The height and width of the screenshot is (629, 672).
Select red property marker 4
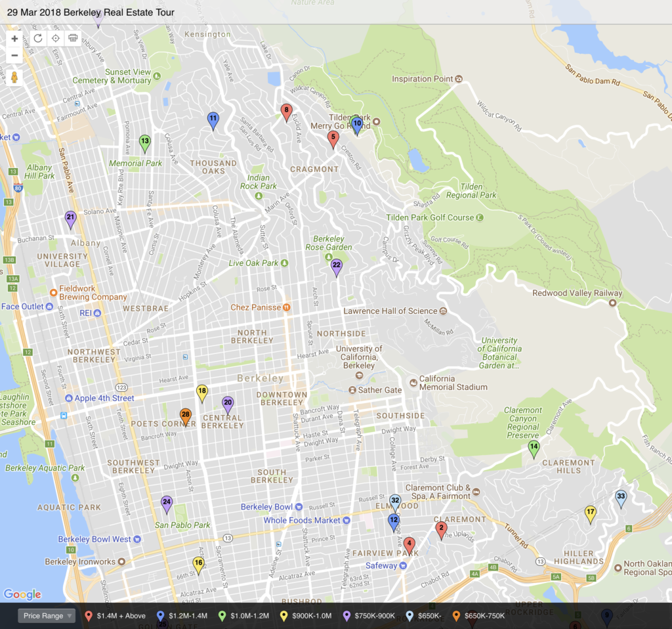(x=409, y=546)
